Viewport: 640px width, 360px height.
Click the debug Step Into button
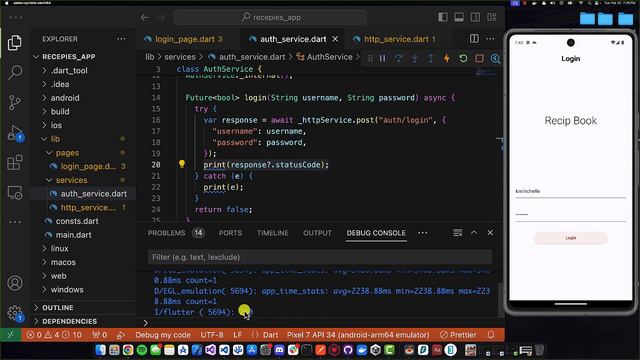(414, 58)
